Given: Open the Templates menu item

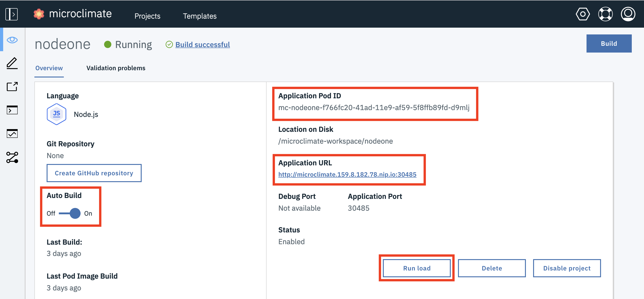Looking at the screenshot, I should point(200,16).
